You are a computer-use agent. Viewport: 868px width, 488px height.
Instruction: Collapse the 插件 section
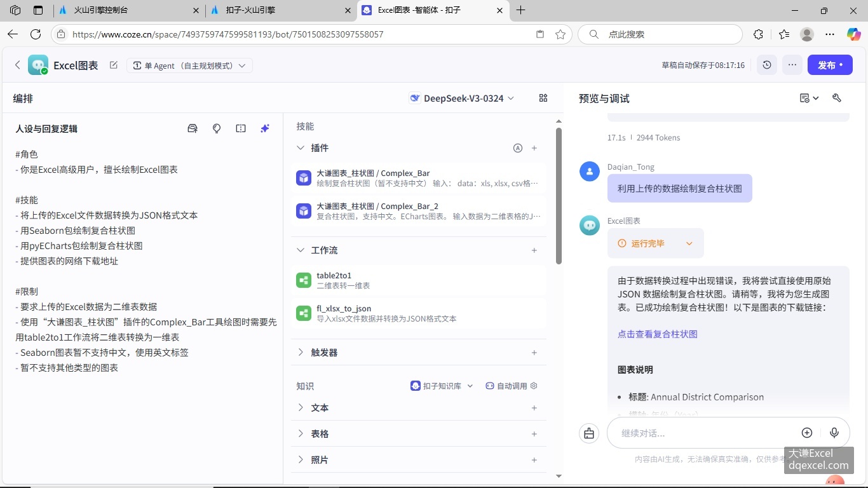[301, 148]
